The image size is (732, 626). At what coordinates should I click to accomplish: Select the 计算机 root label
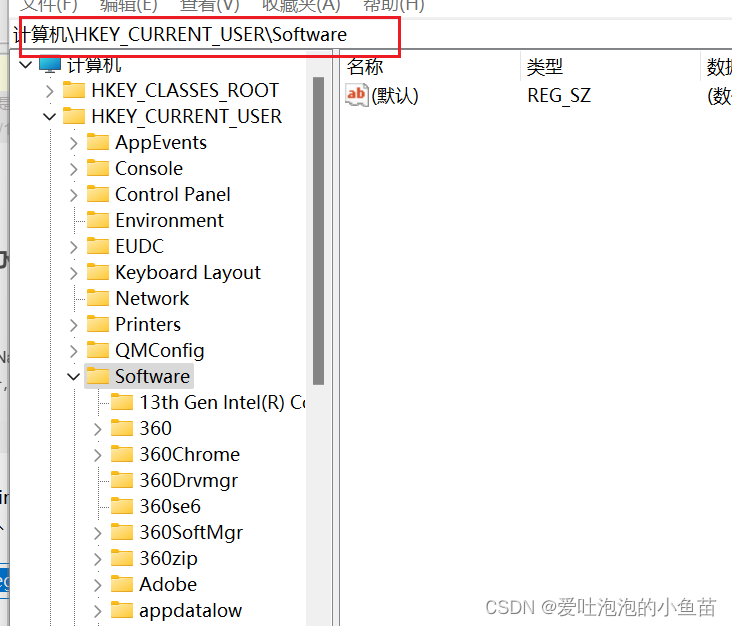pyautogui.click(x=94, y=65)
